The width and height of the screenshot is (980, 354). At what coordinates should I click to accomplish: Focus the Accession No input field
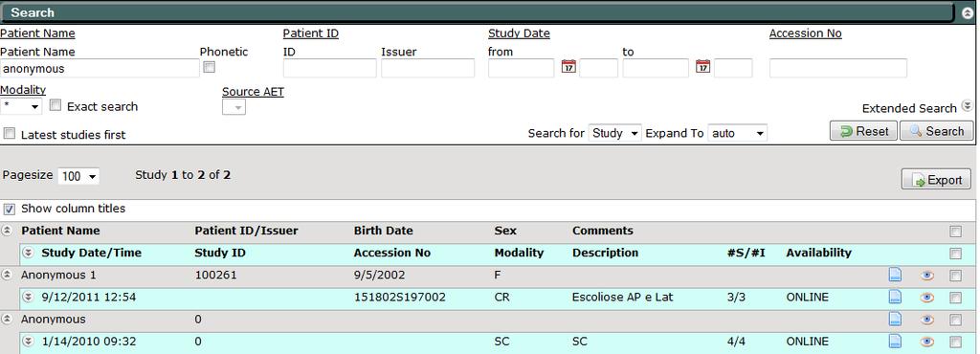pyautogui.click(x=838, y=68)
